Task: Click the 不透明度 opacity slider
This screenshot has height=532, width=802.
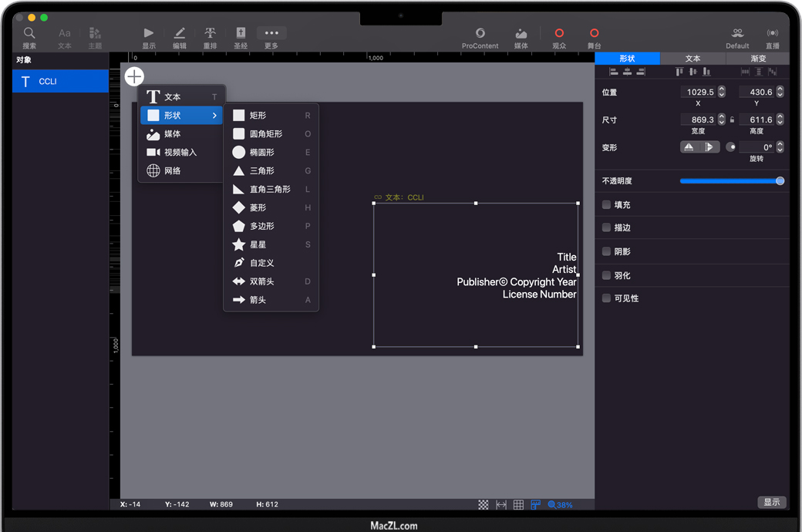Action: coord(731,181)
